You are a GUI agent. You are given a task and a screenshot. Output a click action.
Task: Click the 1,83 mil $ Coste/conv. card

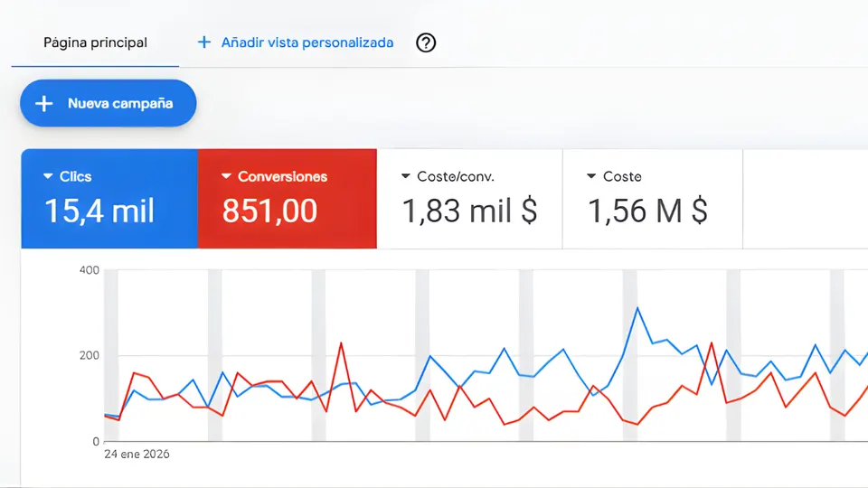pos(469,199)
